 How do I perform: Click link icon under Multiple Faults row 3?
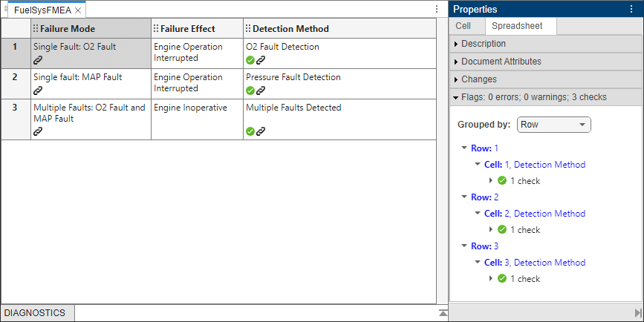click(x=38, y=131)
